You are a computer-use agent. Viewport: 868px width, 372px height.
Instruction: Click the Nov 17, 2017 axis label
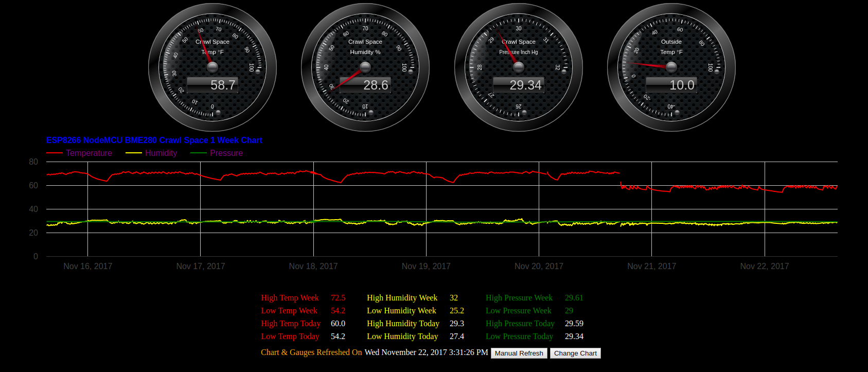(x=201, y=266)
